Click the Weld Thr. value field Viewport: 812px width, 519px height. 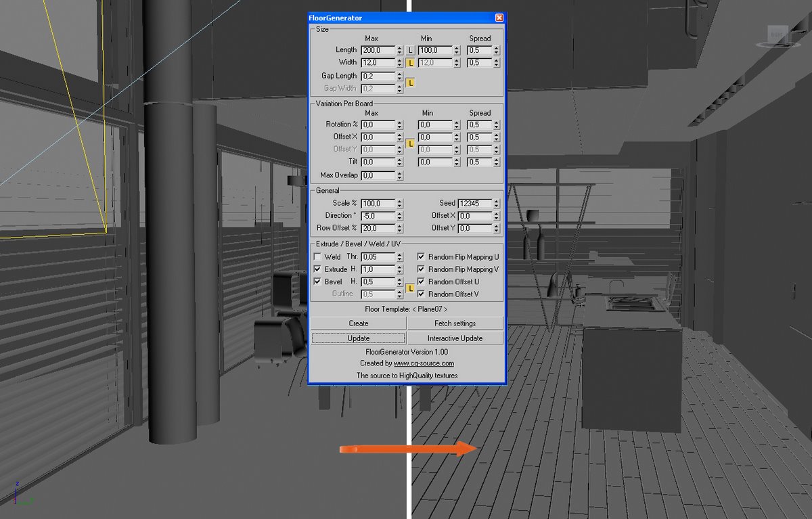378,257
